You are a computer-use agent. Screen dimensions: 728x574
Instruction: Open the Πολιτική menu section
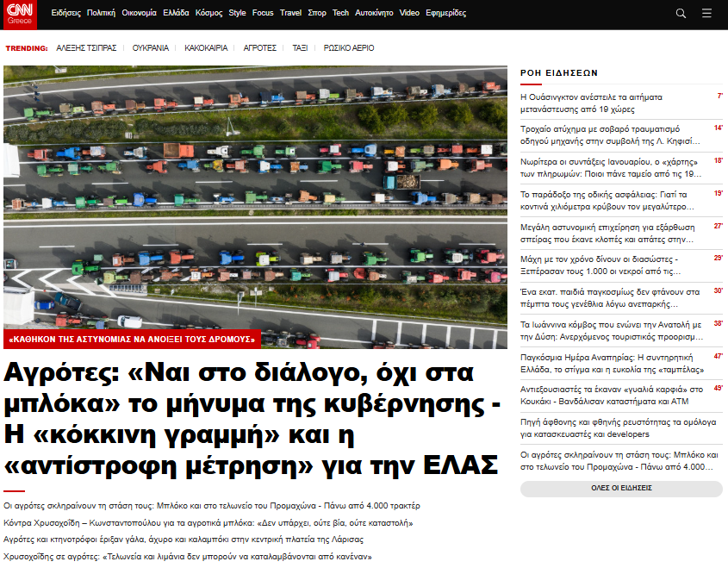click(101, 14)
